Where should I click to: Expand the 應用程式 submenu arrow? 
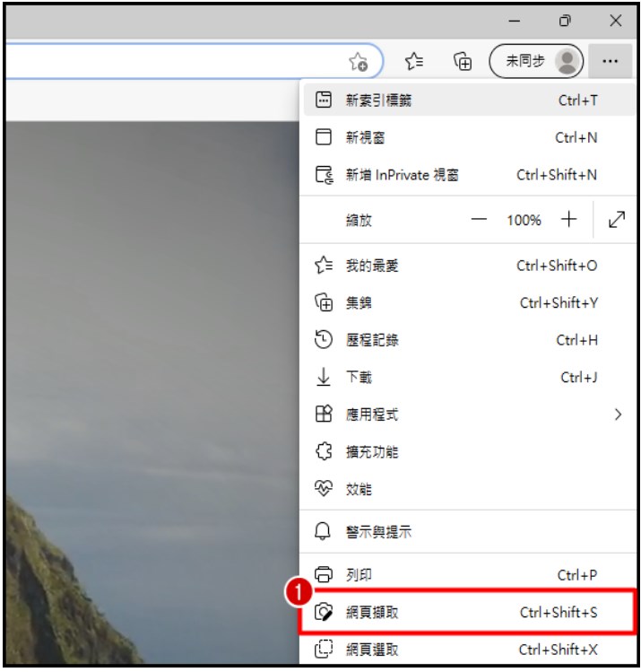click(x=618, y=415)
